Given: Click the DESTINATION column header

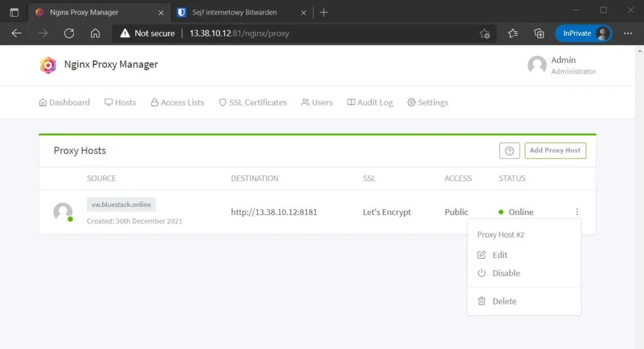Looking at the screenshot, I should coord(255,179).
